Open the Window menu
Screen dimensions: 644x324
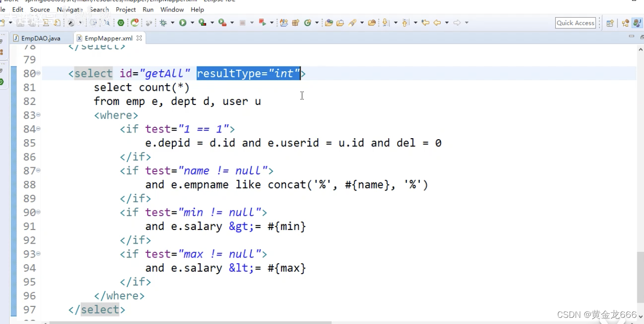pyautogui.click(x=172, y=10)
